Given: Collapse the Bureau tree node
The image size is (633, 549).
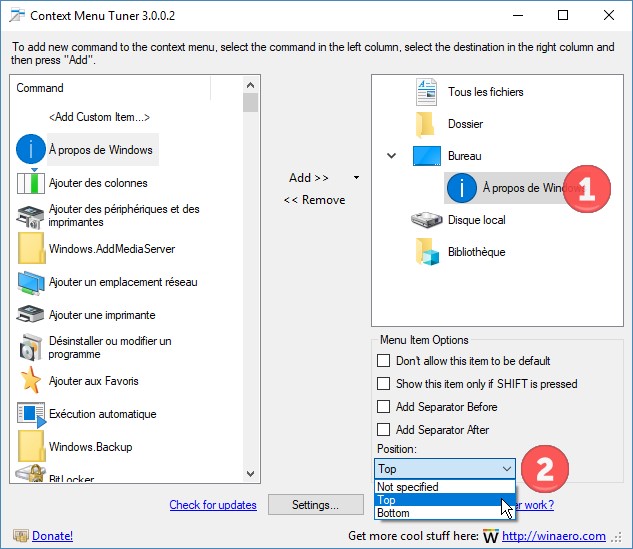Looking at the screenshot, I should [x=392, y=156].
